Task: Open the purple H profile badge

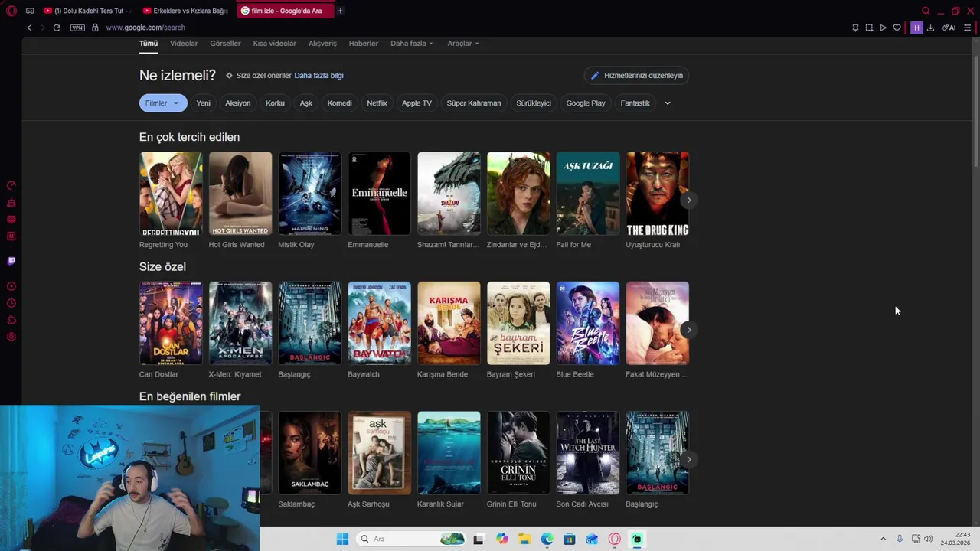Action: (916, 28)
